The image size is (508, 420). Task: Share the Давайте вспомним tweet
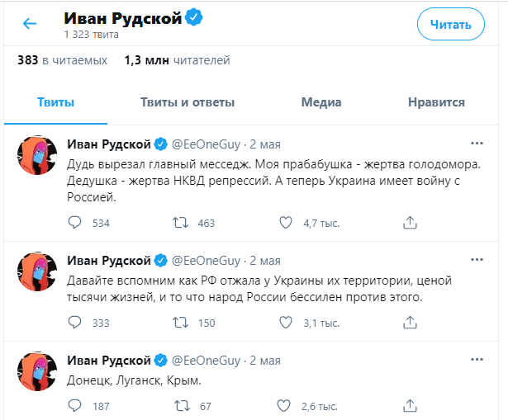409,323
